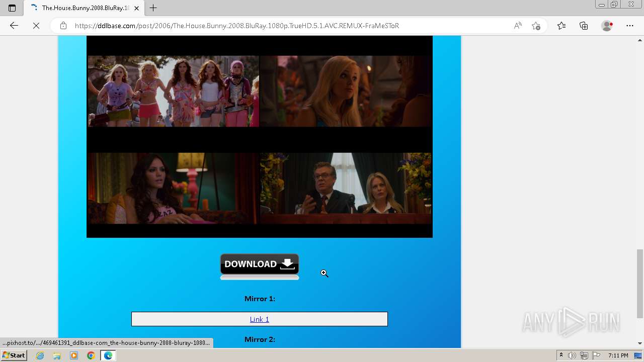This screenshot has width=644, height=362.
Task: Open screenshot of man and woman at table
Action: pyautogui.click(x=346, y=188)
